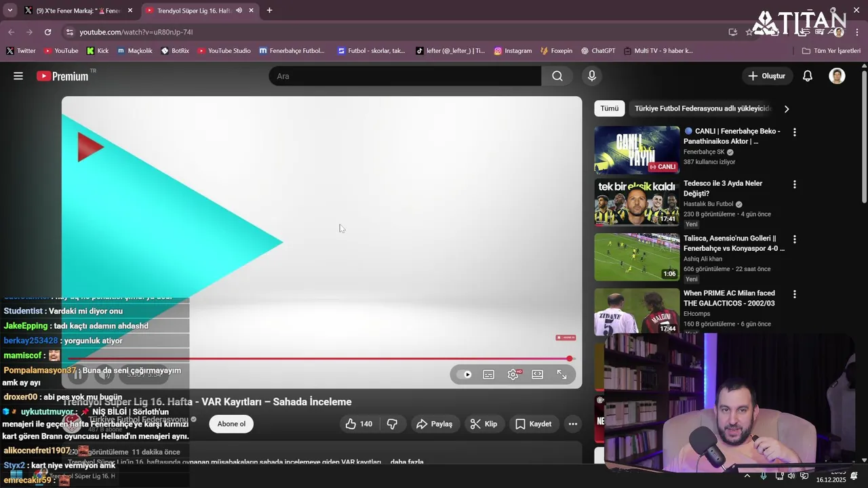
Task: View site information in the address bar
Action: click(68, 32)
